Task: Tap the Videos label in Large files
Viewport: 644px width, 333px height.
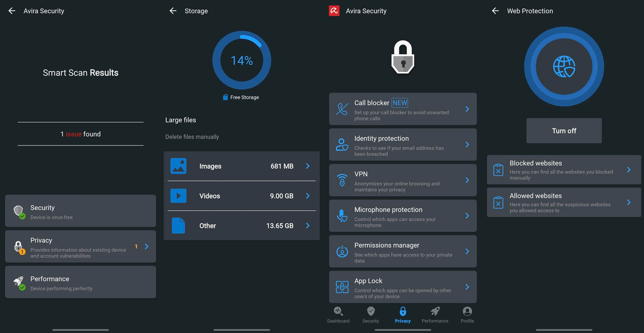Action: pos(209,196)
